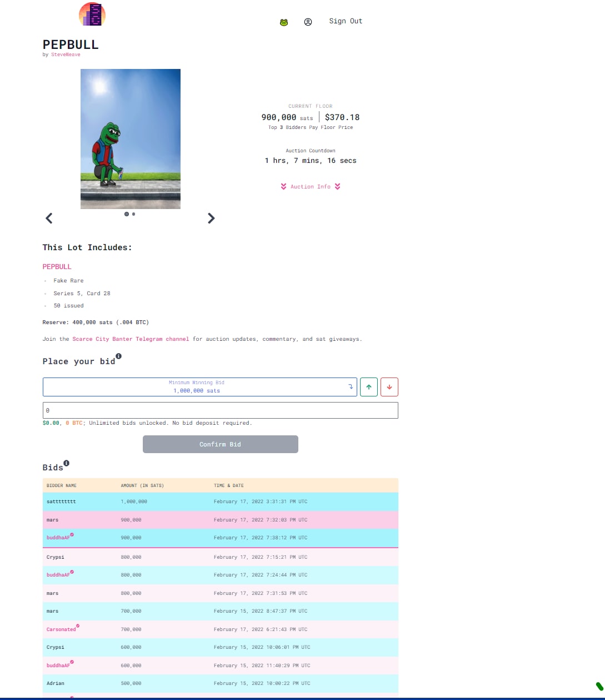Click the current floor 900,000 sats value
The height and width of the screenshot is (700, 605).
[287, 117]
